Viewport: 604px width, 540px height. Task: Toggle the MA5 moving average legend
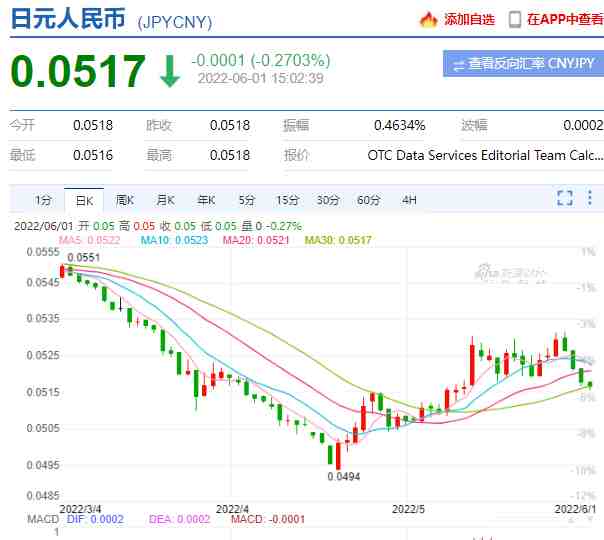(x=89, y=240)
